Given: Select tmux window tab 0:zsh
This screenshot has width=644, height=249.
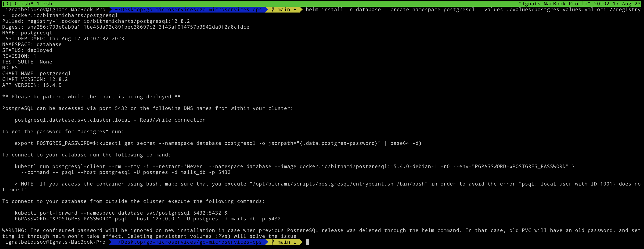Looking at the screenshot, I should 24,4.
